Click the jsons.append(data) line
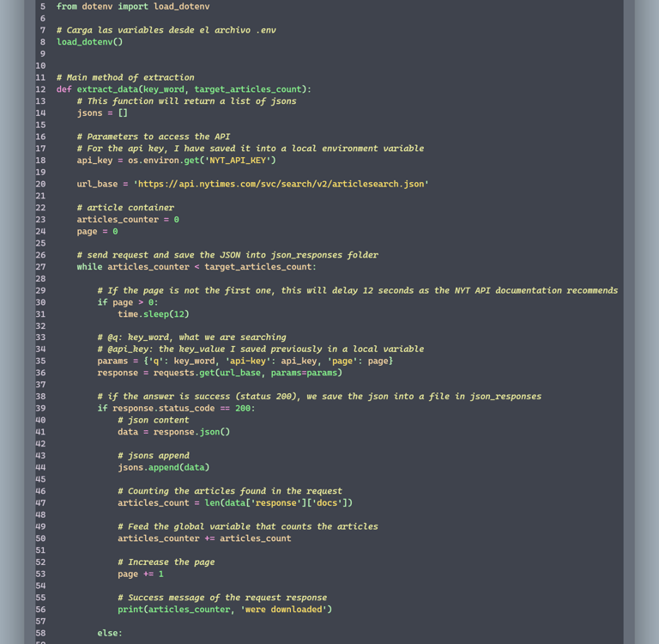 click(x=163, y=468)
